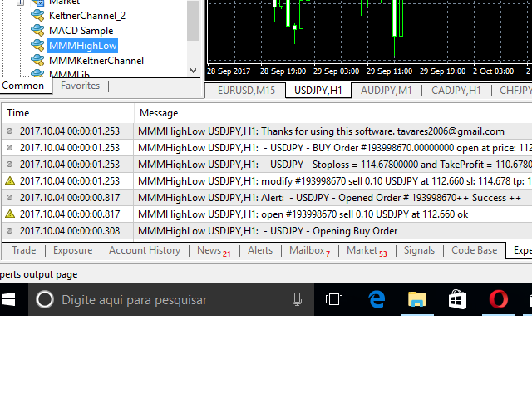
Task: Click the Message column header
Action: coord(333,113)
